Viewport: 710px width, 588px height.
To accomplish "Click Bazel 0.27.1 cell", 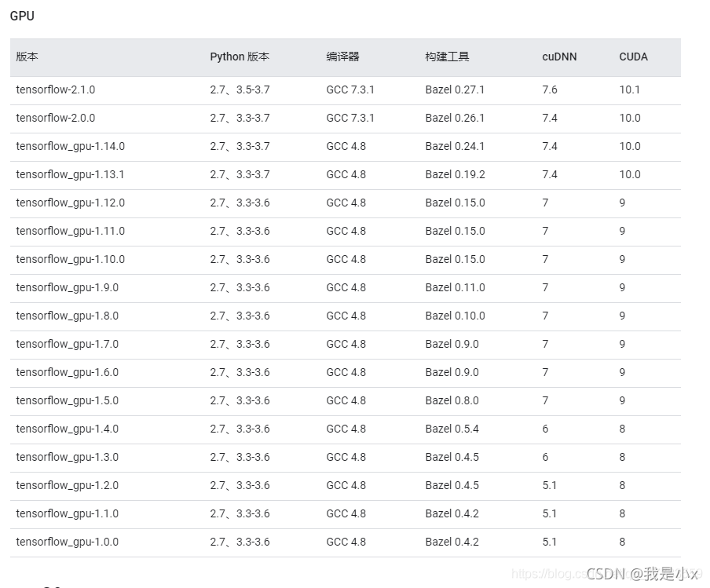I will (455, 89).
